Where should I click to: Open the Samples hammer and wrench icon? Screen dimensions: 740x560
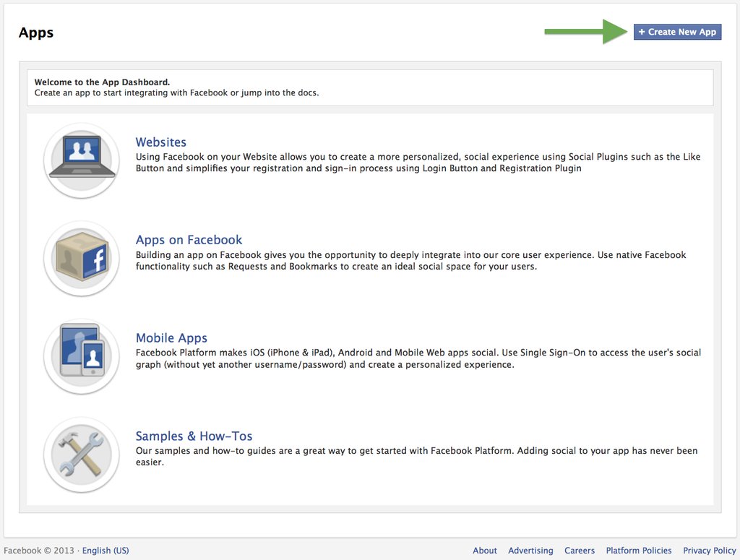click(x=82, y=455)
